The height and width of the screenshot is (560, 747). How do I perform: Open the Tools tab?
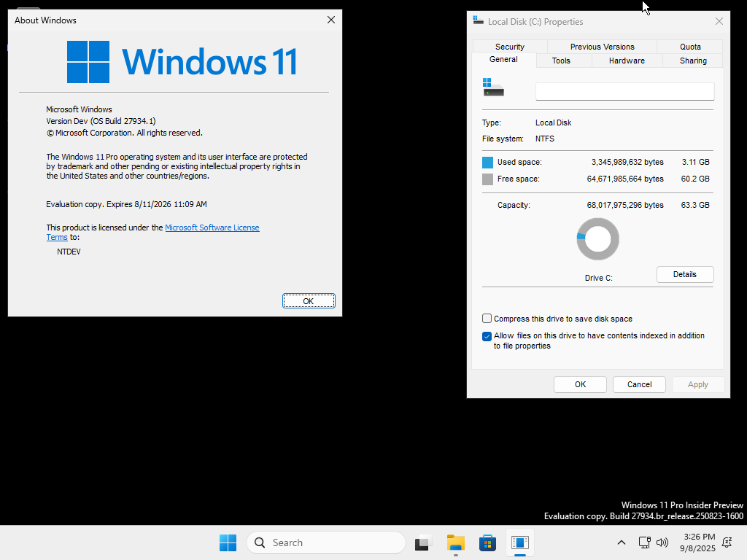(x=561, y=61)
